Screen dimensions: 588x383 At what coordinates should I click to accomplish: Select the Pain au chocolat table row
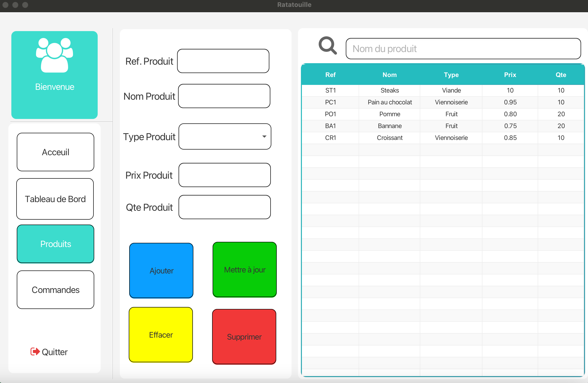tap(390, 102)
